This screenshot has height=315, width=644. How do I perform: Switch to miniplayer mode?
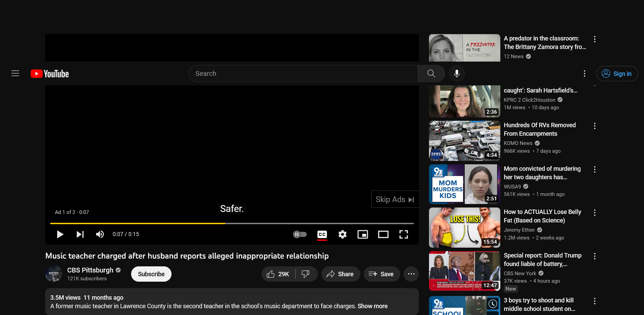362,234
